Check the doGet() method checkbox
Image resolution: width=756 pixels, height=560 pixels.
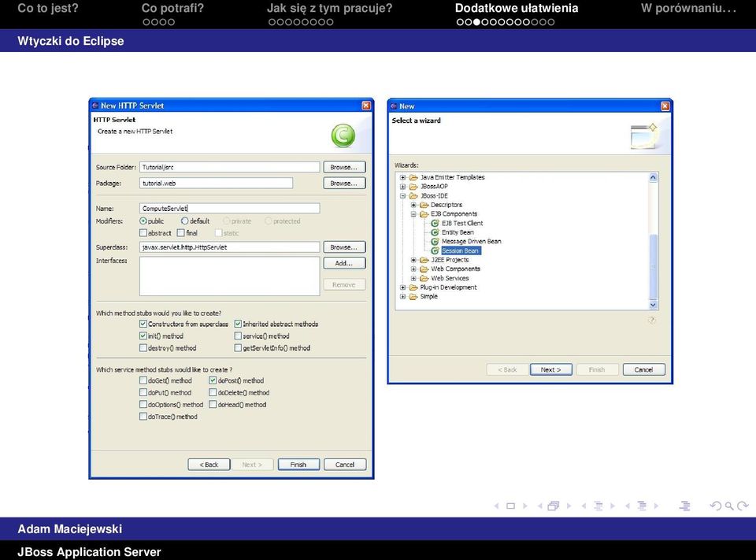pyautogui.click(x=143, y=380)
